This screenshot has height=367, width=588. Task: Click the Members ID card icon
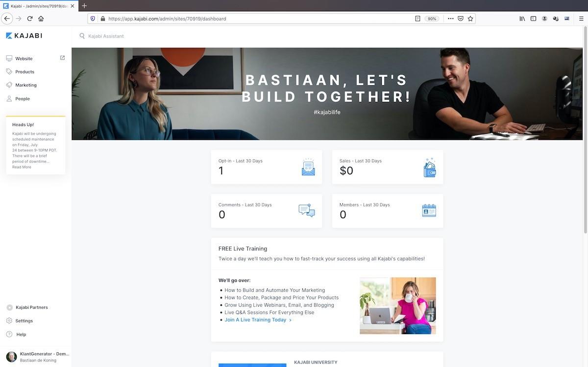(429, 211)
